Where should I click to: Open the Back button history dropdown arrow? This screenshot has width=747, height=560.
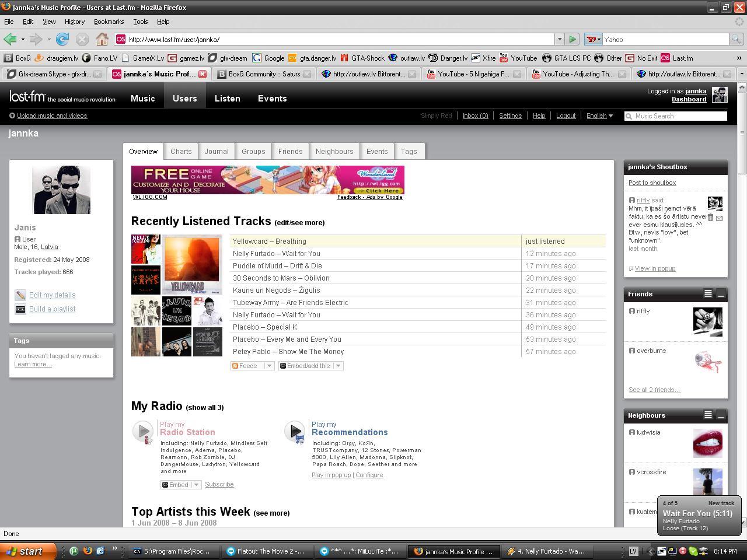point(23,39)
